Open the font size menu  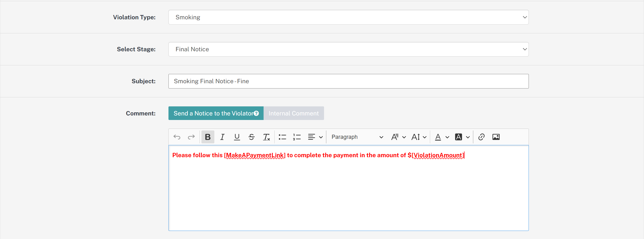(416, 137)
